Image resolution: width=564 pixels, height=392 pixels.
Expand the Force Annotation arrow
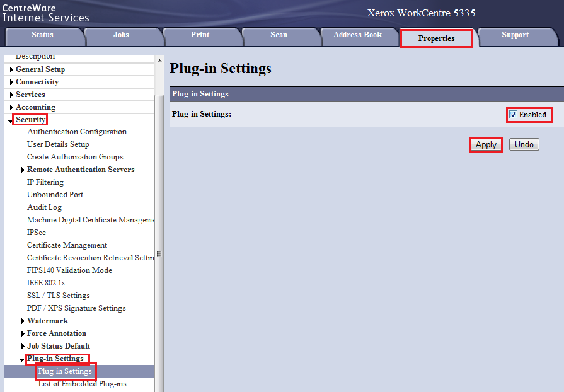23,333
